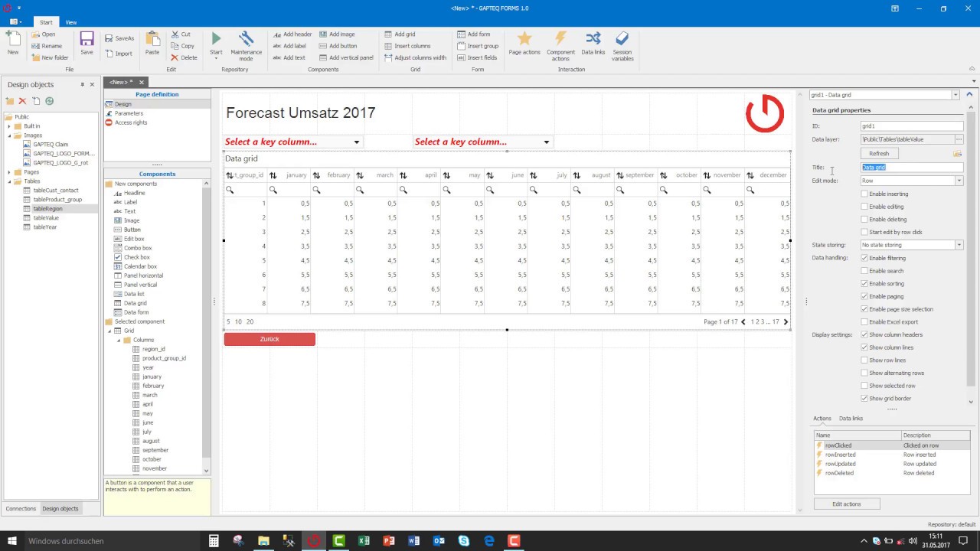
Task: Toggle Enable deleting checkbox
Action: click(x=864, y=220)
